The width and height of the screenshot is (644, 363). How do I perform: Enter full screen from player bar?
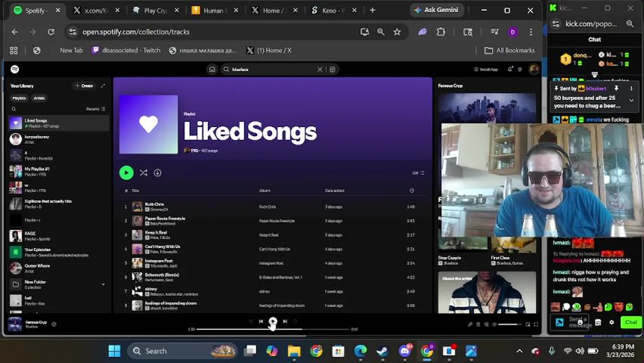[x=536, y=324]
